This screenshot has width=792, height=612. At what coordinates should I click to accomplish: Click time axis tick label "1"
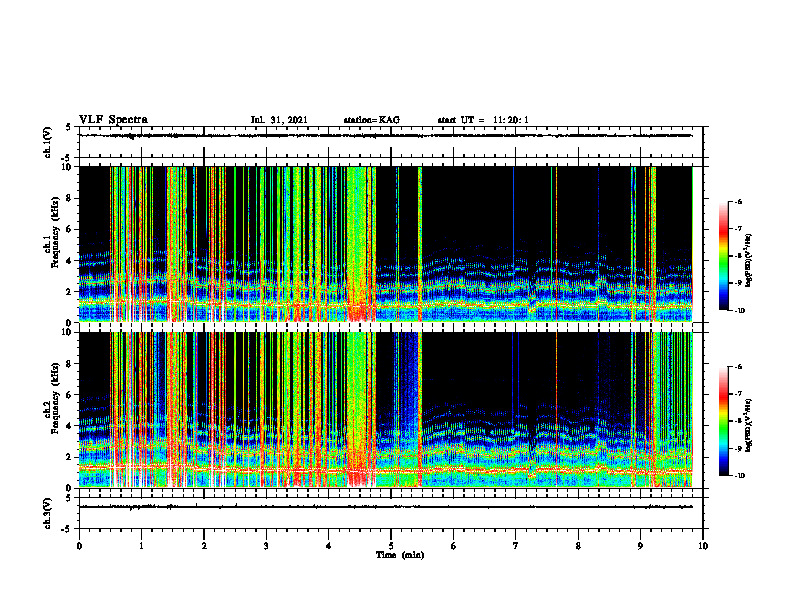141,546
